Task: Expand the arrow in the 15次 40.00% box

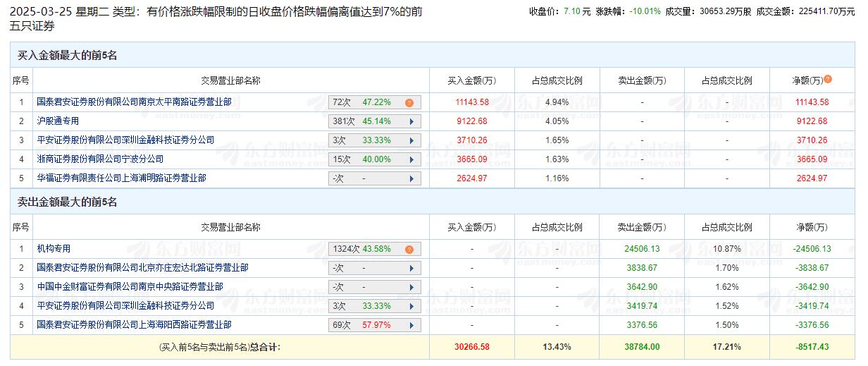Action: pos(411,160)
